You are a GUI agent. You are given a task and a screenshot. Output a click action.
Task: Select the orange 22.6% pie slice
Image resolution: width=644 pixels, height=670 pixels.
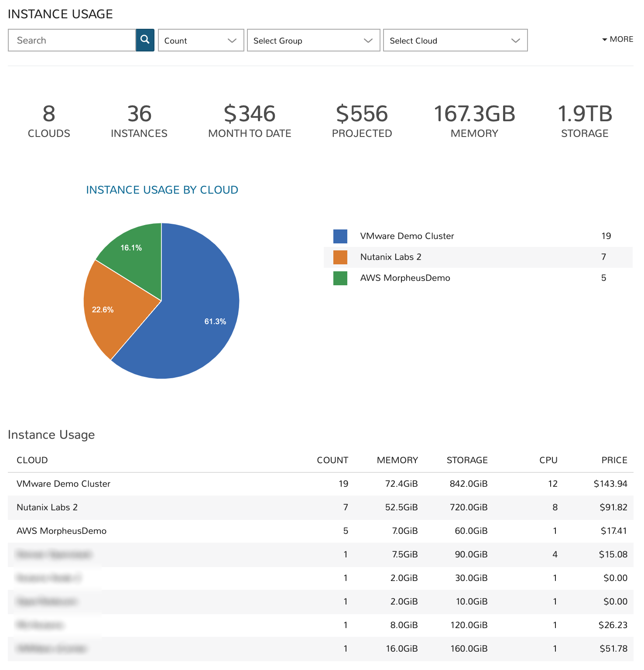tap(107, 310)
